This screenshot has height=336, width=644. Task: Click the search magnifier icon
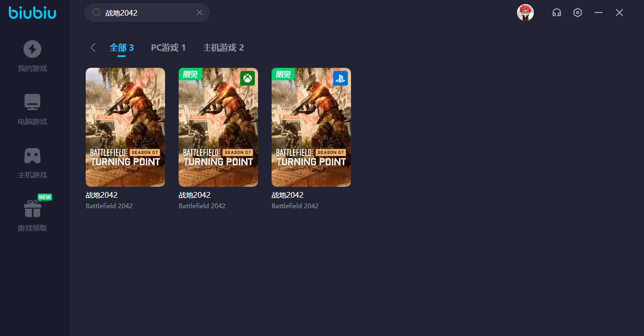coord(96,13)
